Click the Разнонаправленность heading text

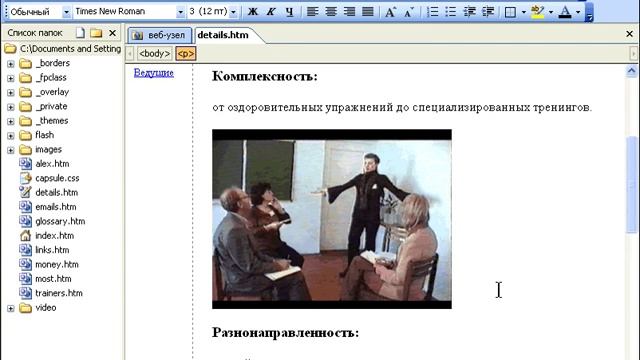[x=285, y=332]
